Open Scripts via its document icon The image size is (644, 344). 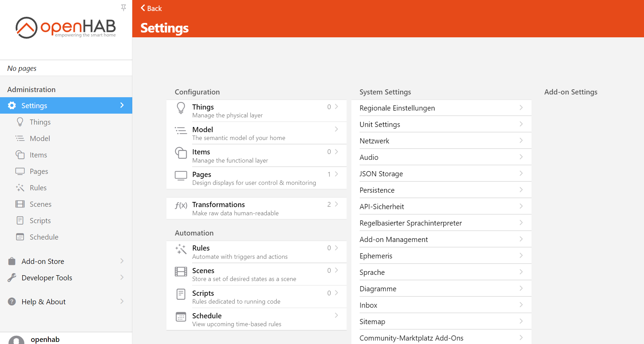coord(20,220)
